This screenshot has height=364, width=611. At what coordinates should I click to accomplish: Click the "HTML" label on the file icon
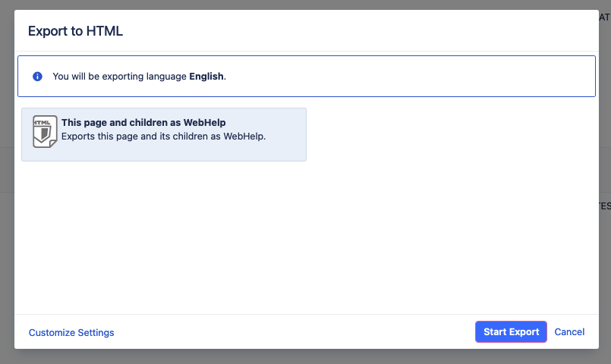[43, 122]
